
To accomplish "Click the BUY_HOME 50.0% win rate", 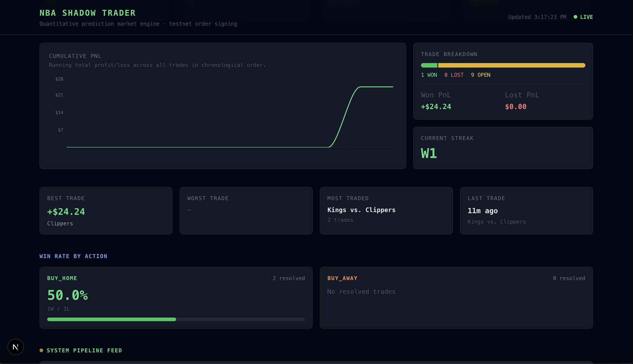I will 68,295.
